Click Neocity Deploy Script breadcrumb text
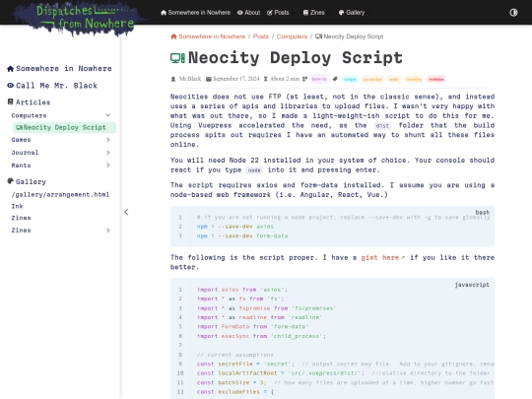This screenshot has height=399, width=532. tap(354, 36)
